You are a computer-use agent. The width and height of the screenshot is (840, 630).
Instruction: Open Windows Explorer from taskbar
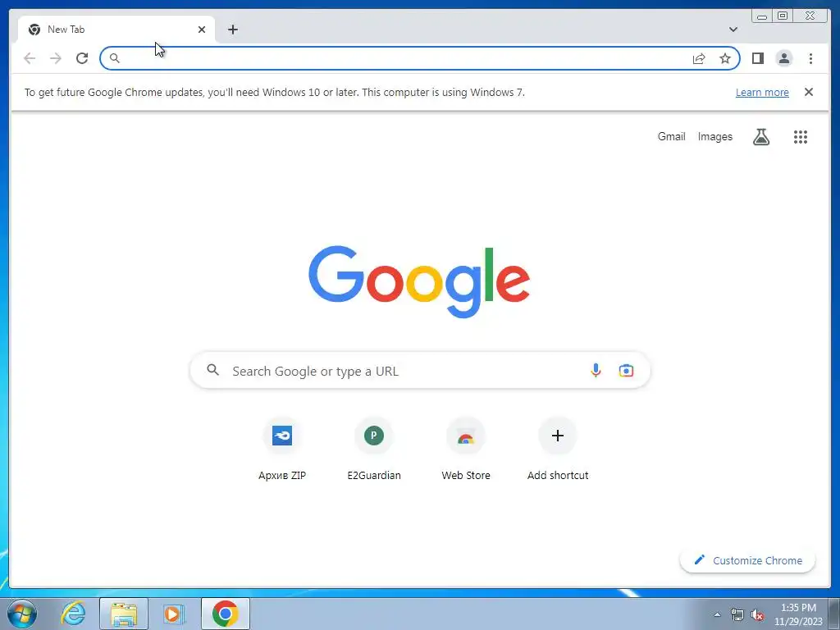(124, 614)
